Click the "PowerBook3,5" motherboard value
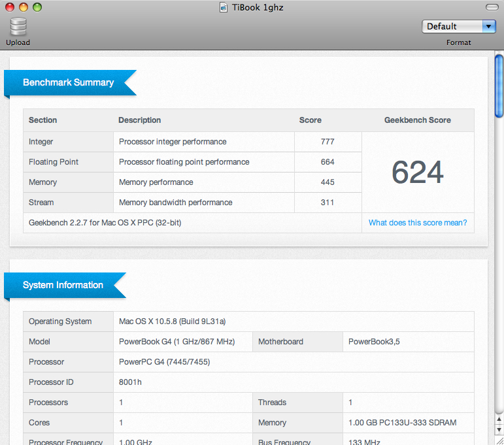The image size is (504, 445). pos(374,342)
